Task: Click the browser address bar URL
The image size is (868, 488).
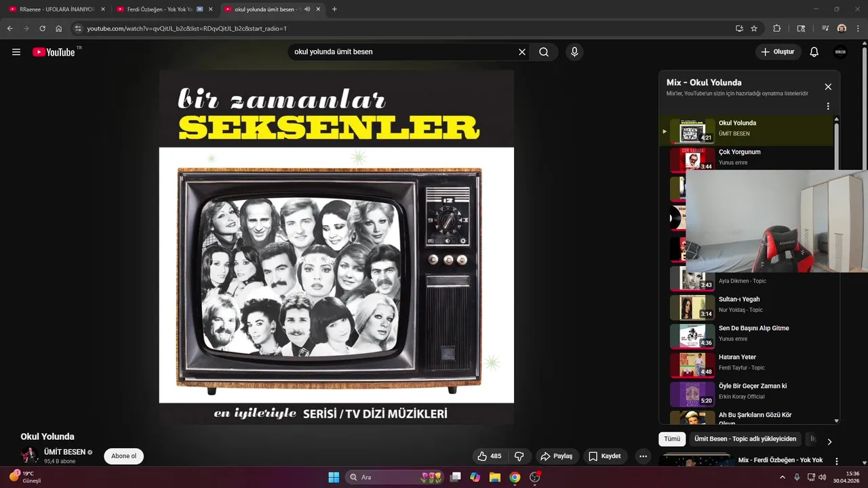Action: pyautogui.click(x=186, y=28)
